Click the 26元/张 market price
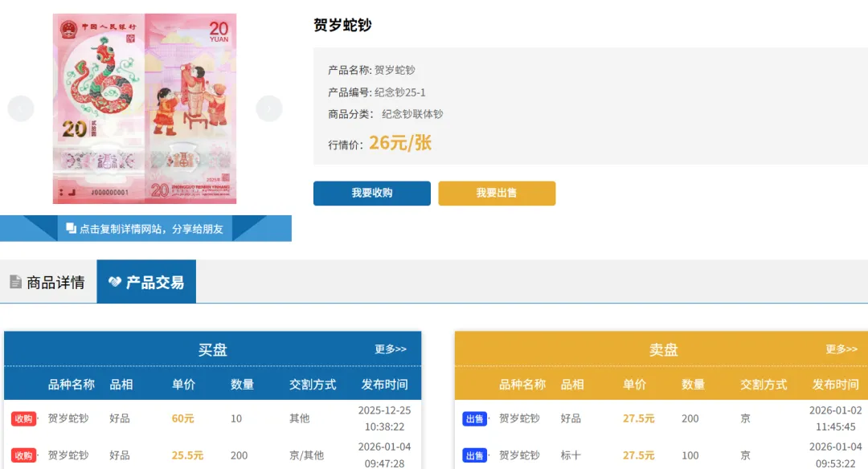This screenshot has width=868, height=469. pos(400,143)
